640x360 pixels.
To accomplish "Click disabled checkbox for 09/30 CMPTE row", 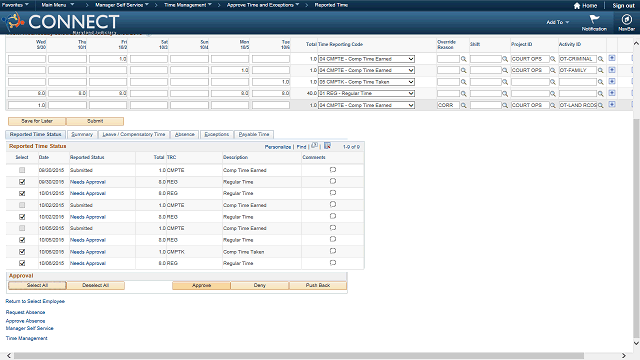I will click(x=22, y=170).
